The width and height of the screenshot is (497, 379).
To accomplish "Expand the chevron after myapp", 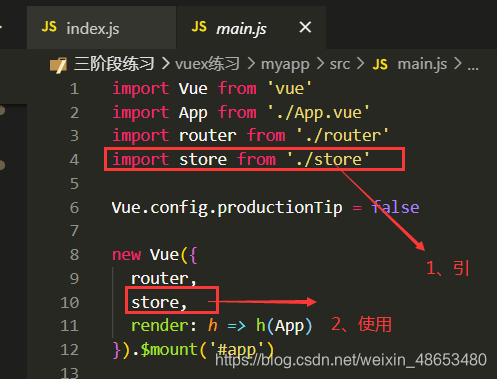I will (320, 64).
